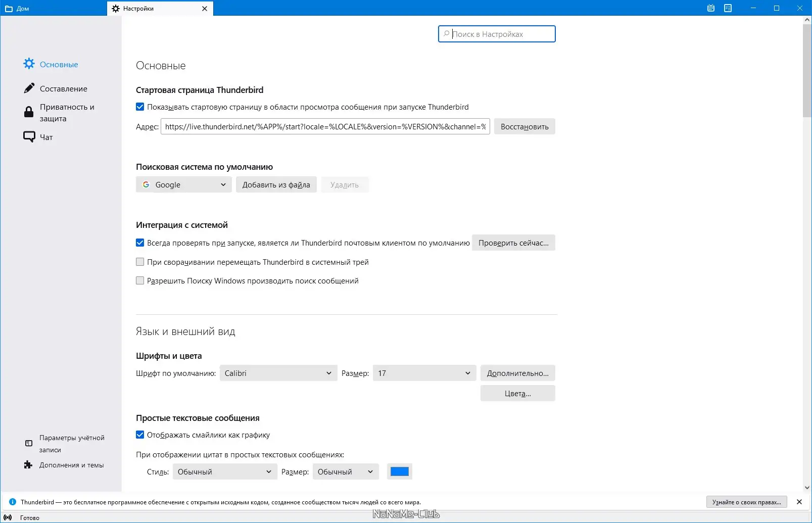Click the pencil icon for Составление
This screenshot has width=812, height=523.
[x=29, y=88]
